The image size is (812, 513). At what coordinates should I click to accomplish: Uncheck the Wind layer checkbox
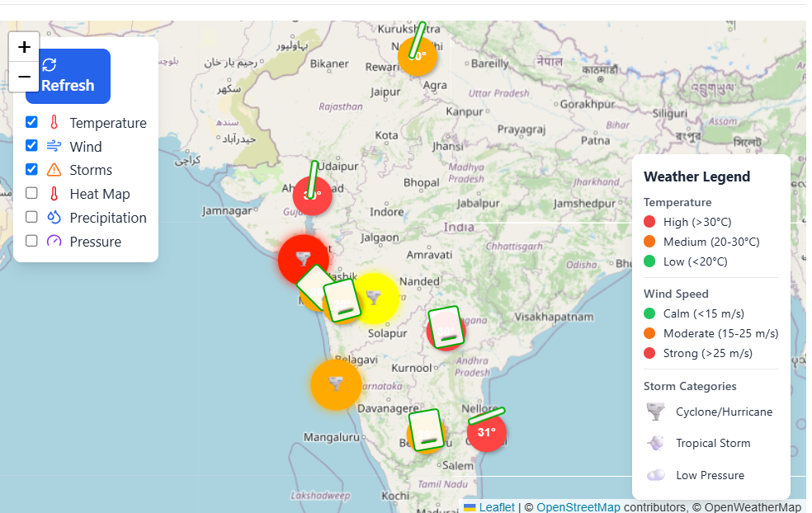(x=31, y=145)
